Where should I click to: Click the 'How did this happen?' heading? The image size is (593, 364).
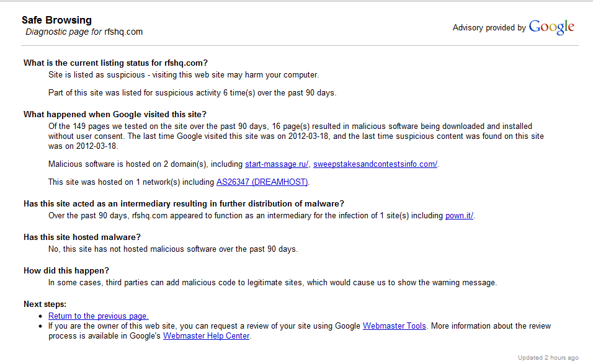[66, 271]
